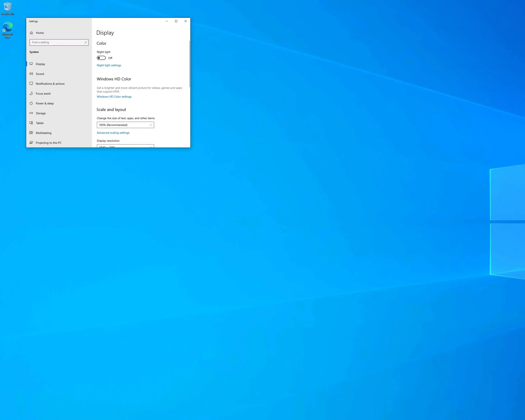The height and width of the screenshot is (420, 525).
Task: Expand the Display resolution dropdown
Action: pos(125,146)
